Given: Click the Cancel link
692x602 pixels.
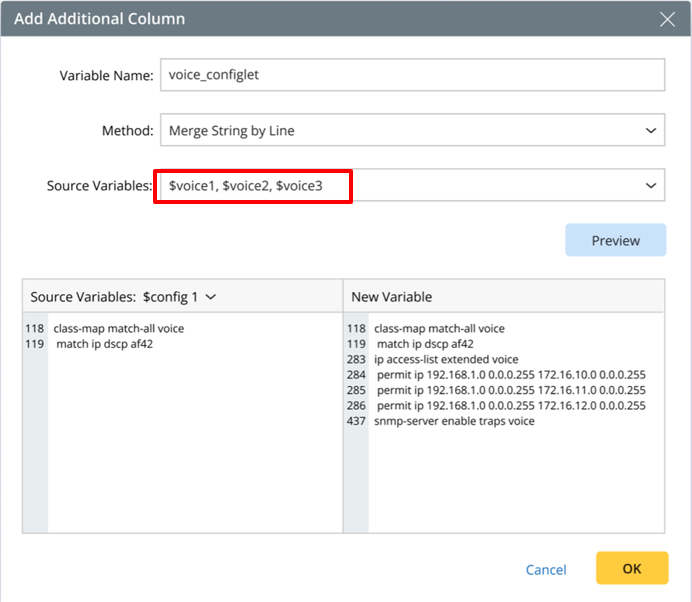Looking at the screenshot, I should pyautogui.click(x=546, y=570).
